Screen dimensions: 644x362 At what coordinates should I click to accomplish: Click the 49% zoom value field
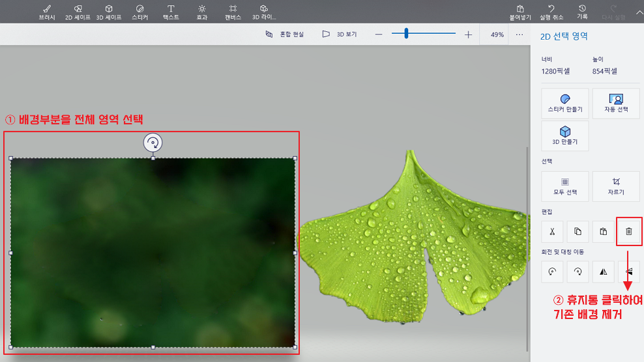497,35
